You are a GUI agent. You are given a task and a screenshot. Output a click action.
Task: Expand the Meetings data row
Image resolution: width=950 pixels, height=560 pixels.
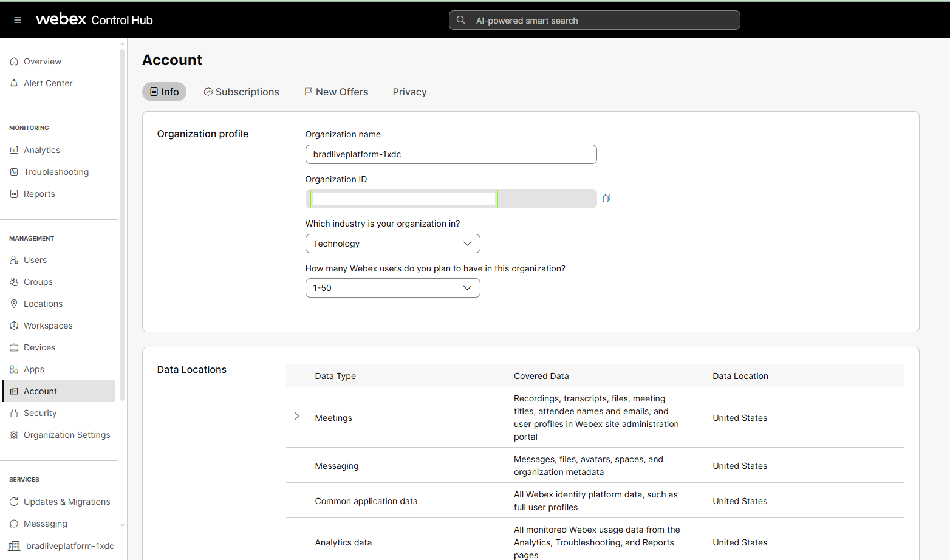click(x=296, y=417)
